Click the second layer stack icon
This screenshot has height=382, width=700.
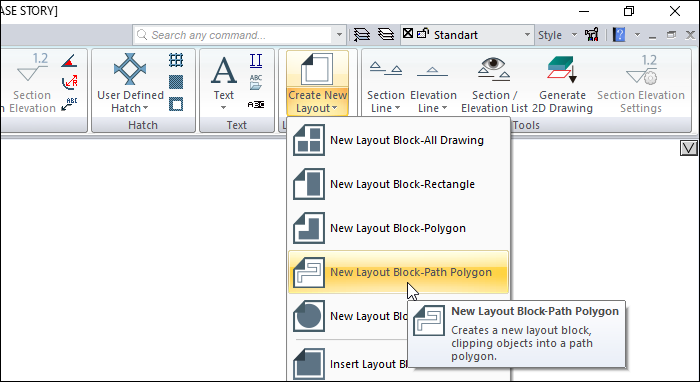tap(386, 34)
